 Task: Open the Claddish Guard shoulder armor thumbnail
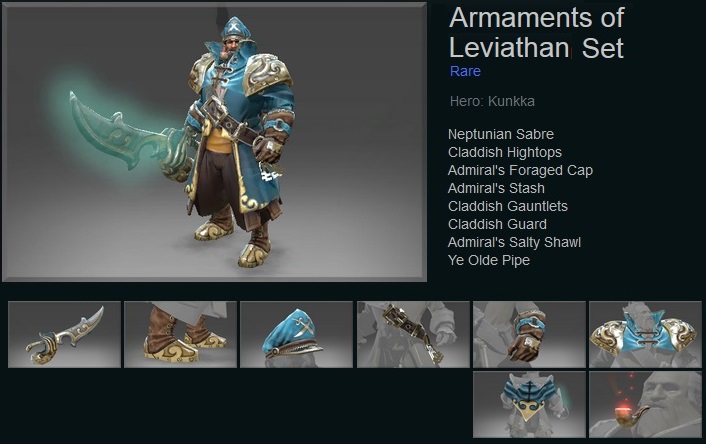point(645,334)
